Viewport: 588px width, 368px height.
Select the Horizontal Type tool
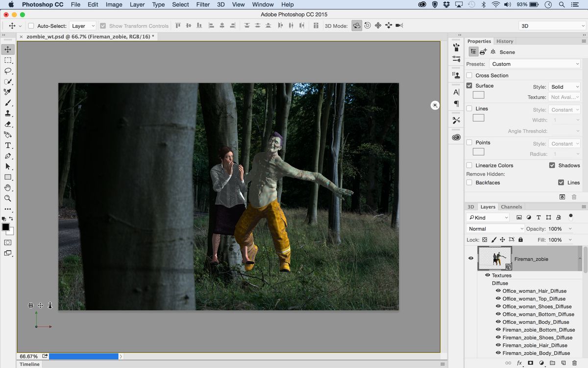point(7,145)
